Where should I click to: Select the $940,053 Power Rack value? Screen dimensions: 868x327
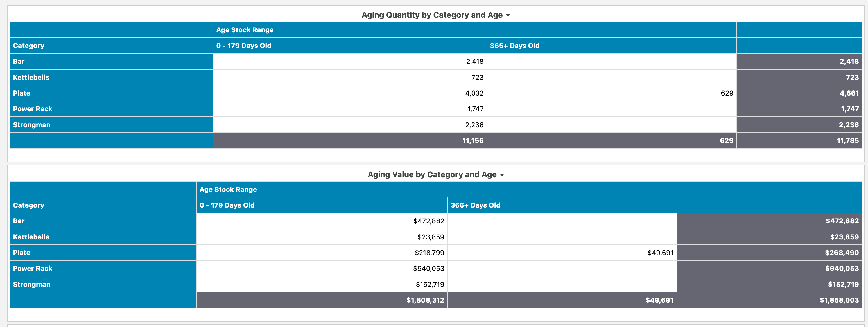click(429, 268)
